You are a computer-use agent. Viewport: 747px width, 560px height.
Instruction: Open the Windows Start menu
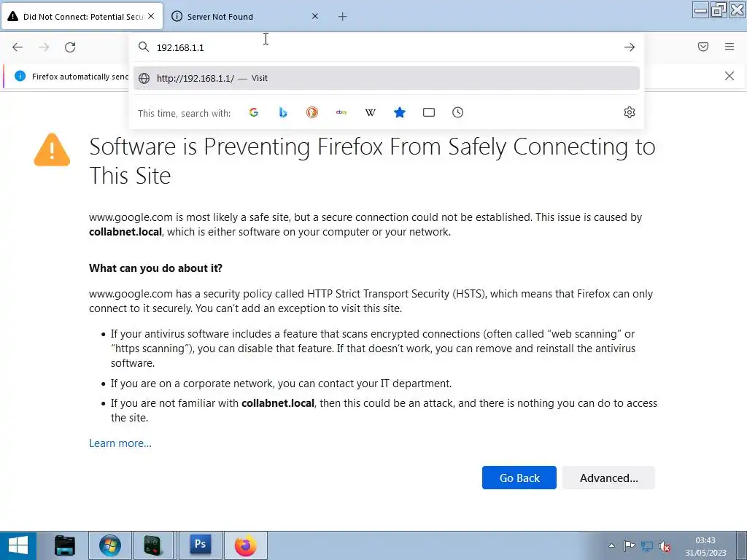[18, 545]
